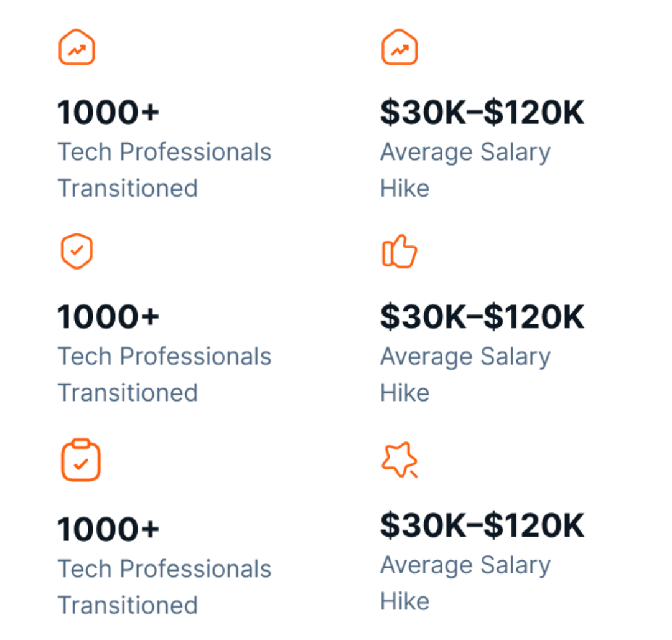This screenshot has width=672, height=640.
Task: Select the shield checkmark icon
Action: [x=77, y=251]
